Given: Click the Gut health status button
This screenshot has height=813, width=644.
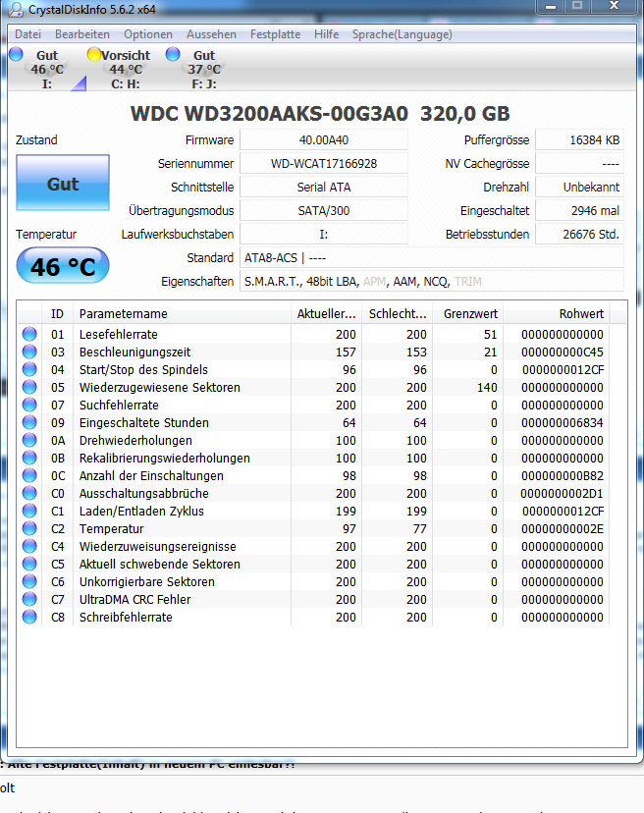Looking at the screenshot, I should coord(63,183).
